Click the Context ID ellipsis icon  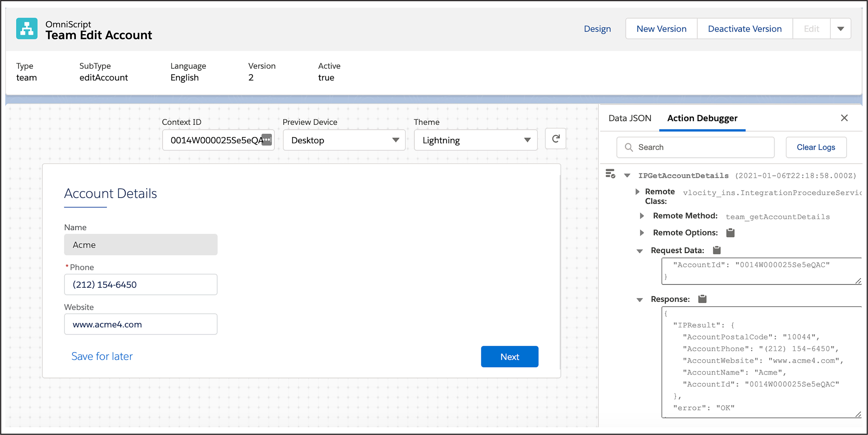[x=266, y=140]
